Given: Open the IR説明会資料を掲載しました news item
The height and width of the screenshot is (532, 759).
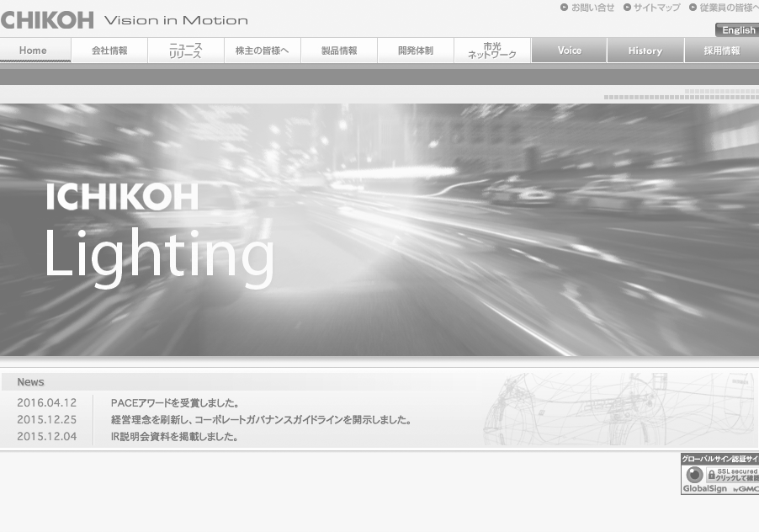Looking at the screenshot, I should click(174, 437).
